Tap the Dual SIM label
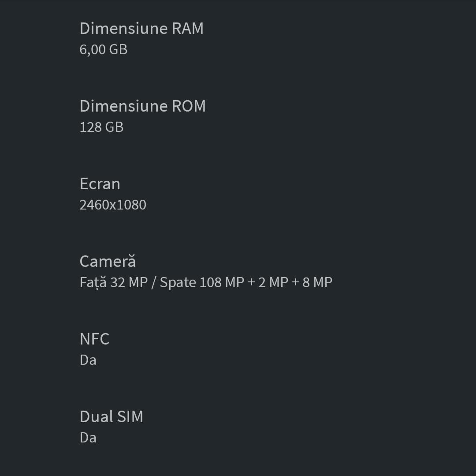The height and width of the screenshot is (476, 476). tap(112, 416)
